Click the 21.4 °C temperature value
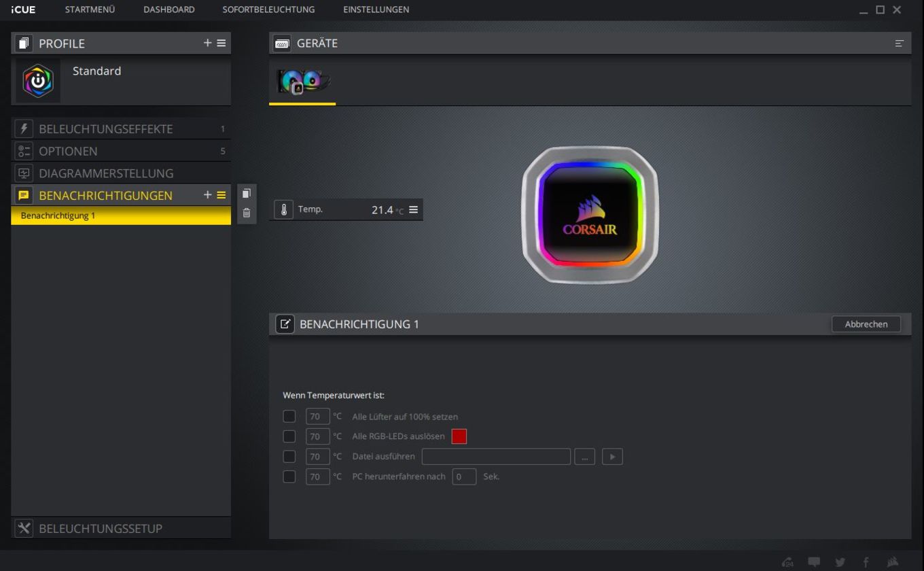 click(x=387, y=210)
